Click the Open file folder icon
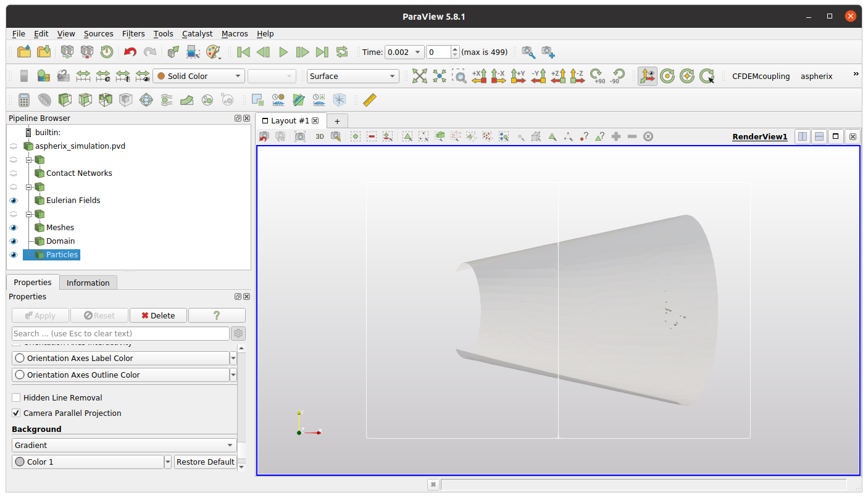This screenshot has width=868, height=498. (x=24, y=52)
